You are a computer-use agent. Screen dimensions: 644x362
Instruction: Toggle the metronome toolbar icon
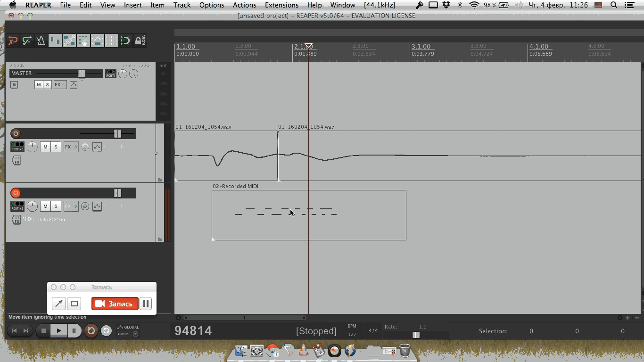click(41, 41)
